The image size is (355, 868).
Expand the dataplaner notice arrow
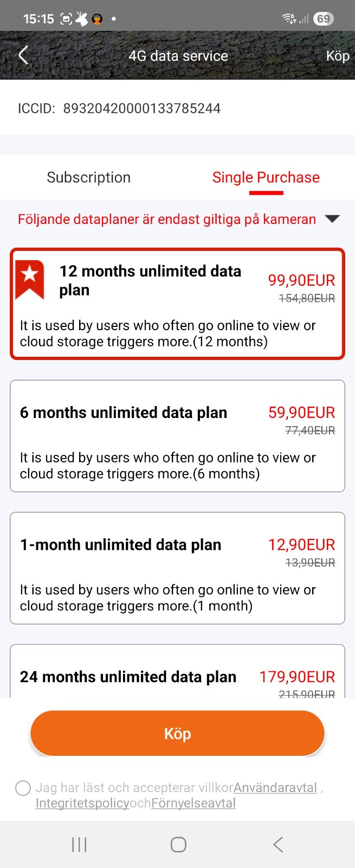click(332, 219)
